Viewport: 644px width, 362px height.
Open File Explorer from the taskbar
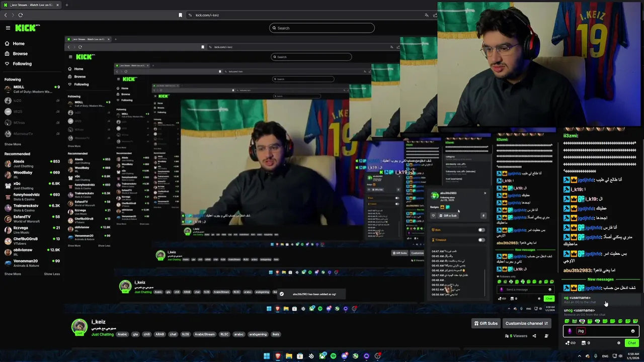click(x=289, y=356)
